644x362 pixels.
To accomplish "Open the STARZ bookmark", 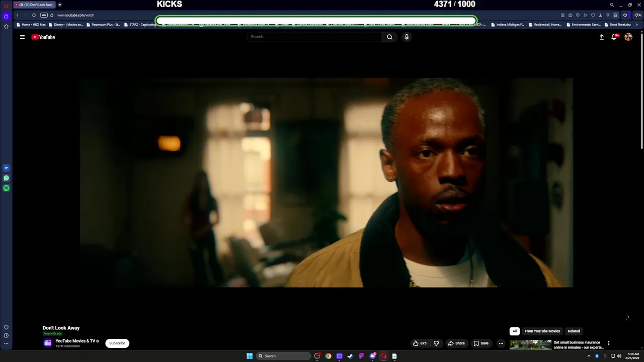I will click(140, 25).
